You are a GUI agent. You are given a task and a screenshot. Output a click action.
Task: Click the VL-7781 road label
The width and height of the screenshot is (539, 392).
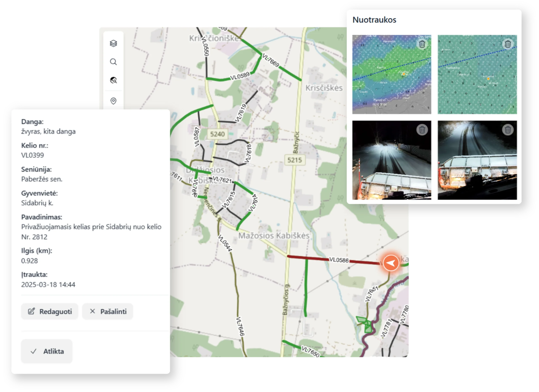(386, 328)
